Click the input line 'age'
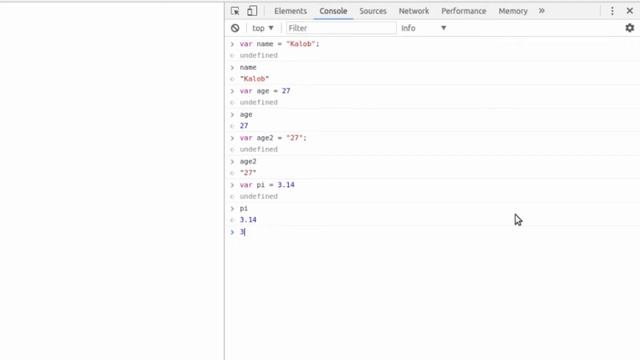Viewport: 640px width, 360px height. (x=246, y=115)
